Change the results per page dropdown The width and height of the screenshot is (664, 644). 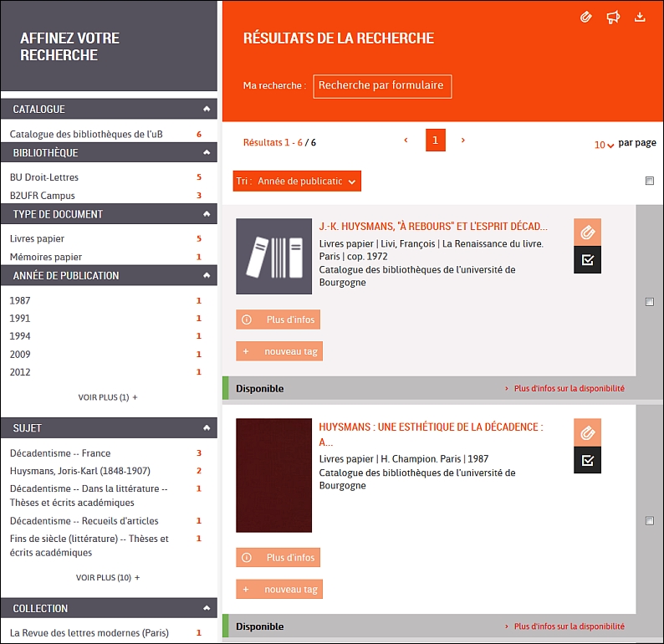pos(605,145)
